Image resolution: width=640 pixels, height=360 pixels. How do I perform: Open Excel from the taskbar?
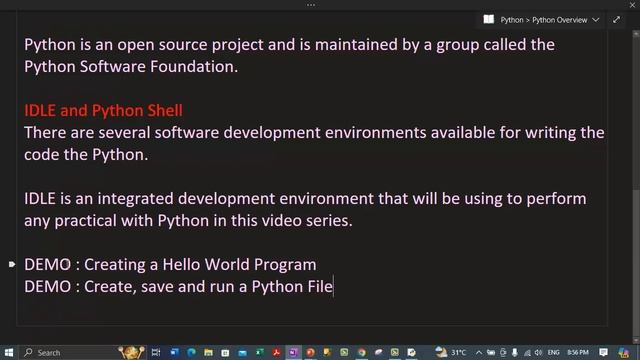[x=260, y=352]
